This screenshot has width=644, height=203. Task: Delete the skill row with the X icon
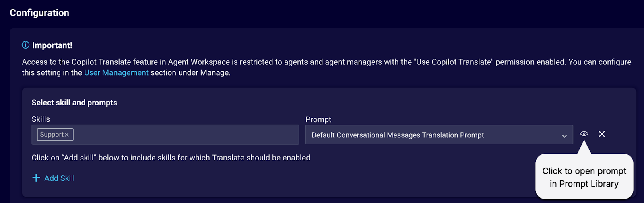602,134
